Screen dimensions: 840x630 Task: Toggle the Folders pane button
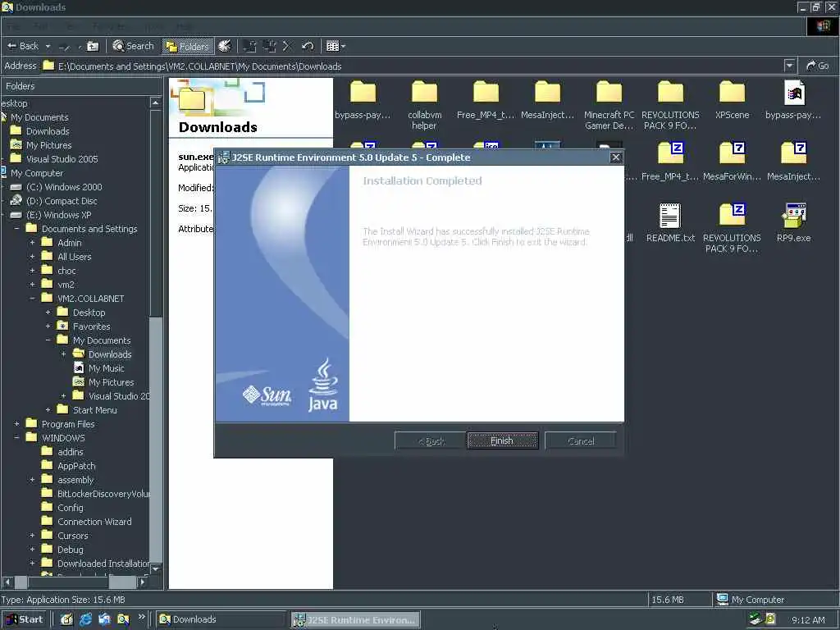186,46
